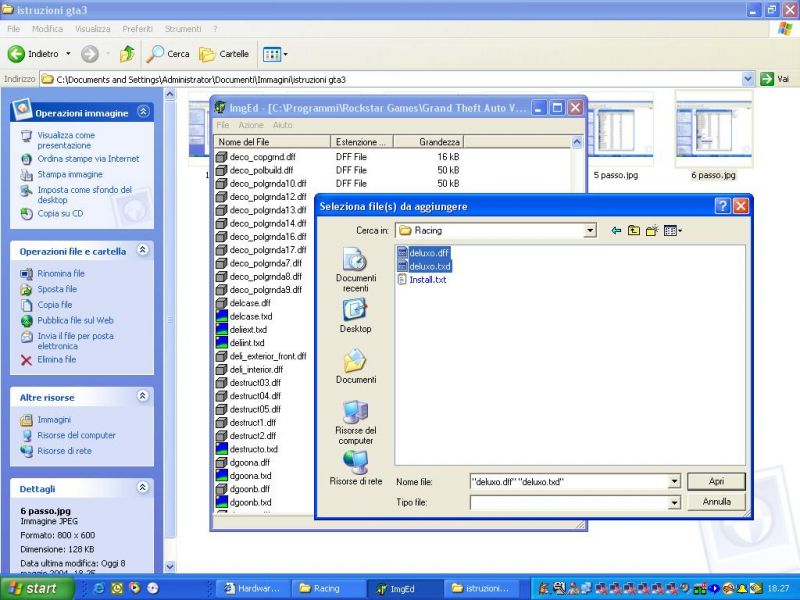Select deluxo.dff in the file dialog
The height and width of the screenshot is (600, 800).
click(x=423, y=253)
